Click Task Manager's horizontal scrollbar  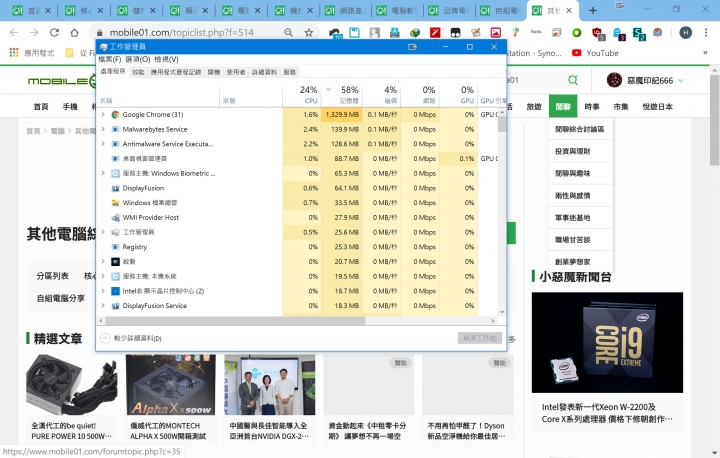pyautogui.click(x=235, y=321)
